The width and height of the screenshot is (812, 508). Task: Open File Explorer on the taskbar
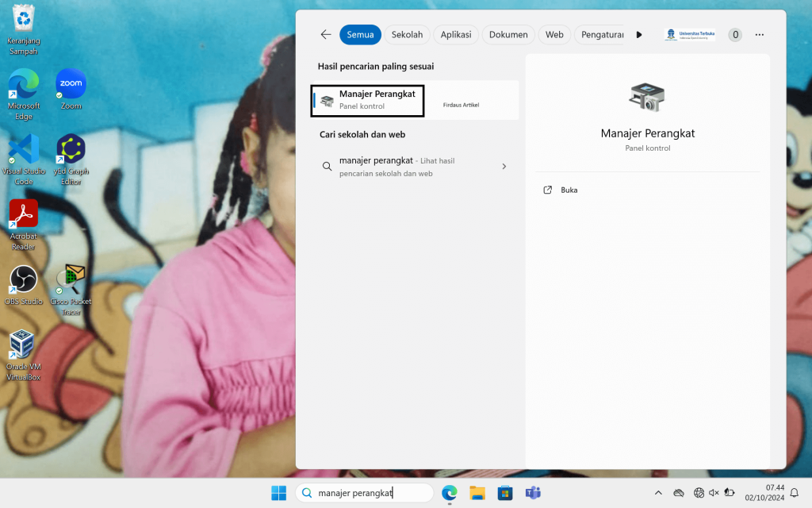click(x=477, y=493)
